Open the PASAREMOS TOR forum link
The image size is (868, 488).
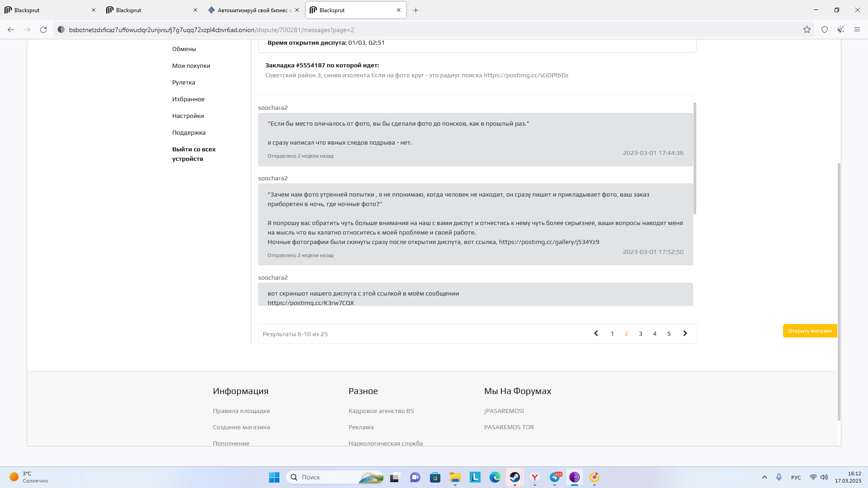click(509, 427)
